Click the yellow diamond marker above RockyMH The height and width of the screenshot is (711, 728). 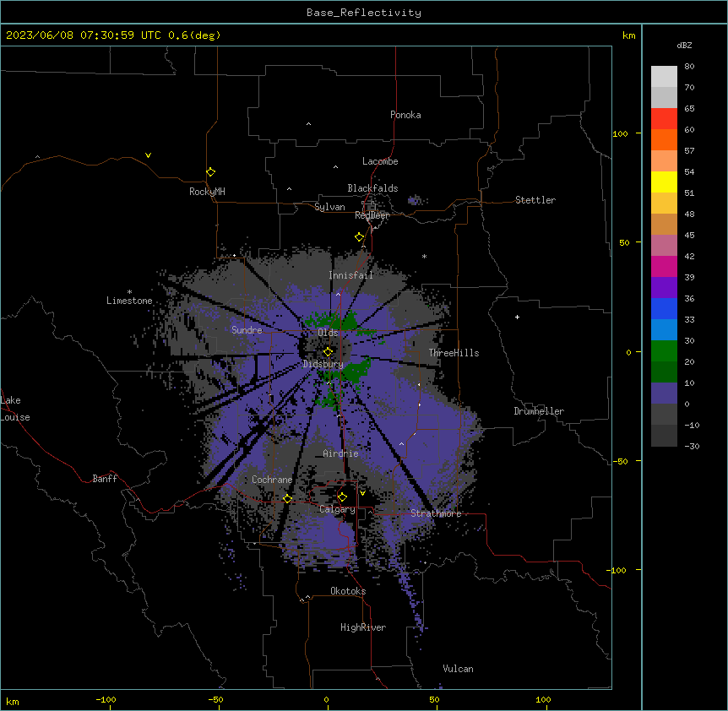pos(211,172)
